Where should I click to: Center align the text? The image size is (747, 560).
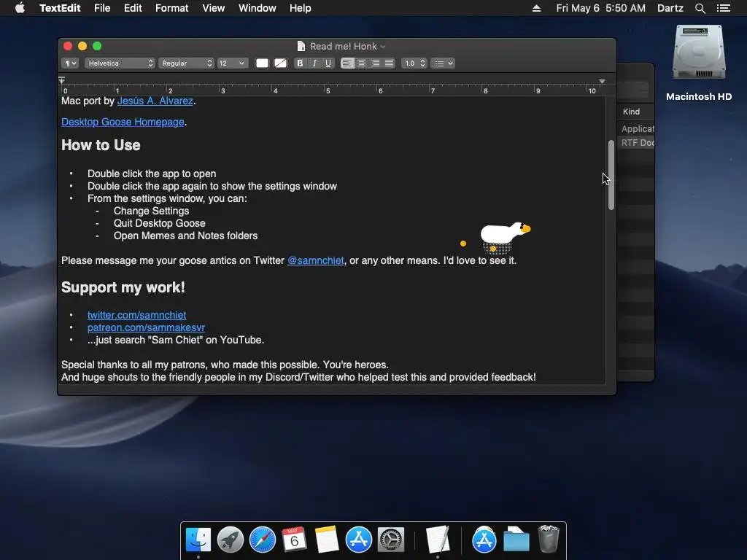[x=362, y=63]
